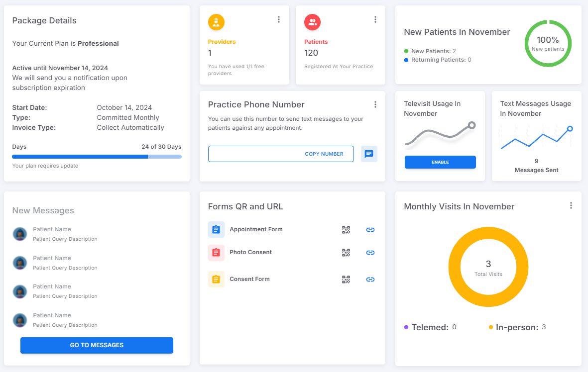Click the blue Returning Patients legend dot

(x=406, y=60)
